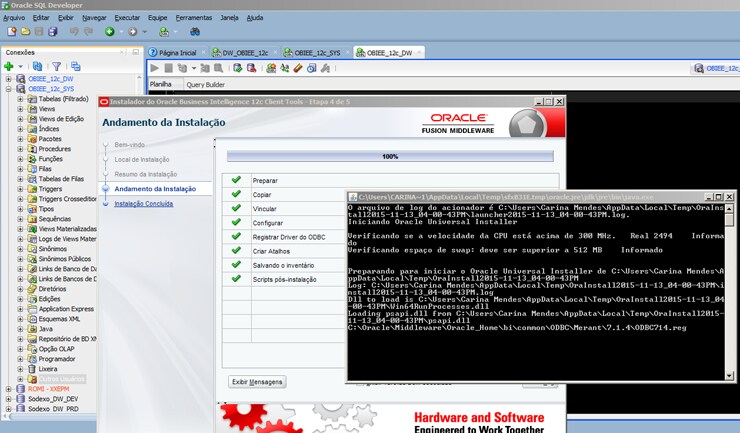Collapse the OBIEE_12c_SYS connection node
Screen dimensions: 740x433
coord(8,89)
